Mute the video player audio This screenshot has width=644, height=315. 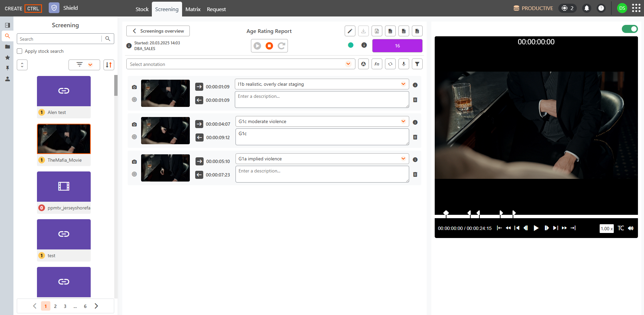tap(631, 228)
